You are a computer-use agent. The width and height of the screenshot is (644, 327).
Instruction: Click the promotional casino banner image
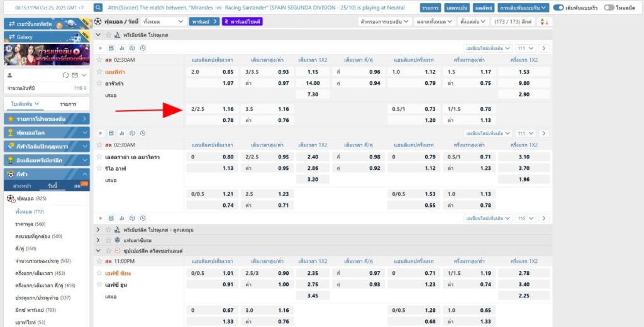click(x=47, y=54)
